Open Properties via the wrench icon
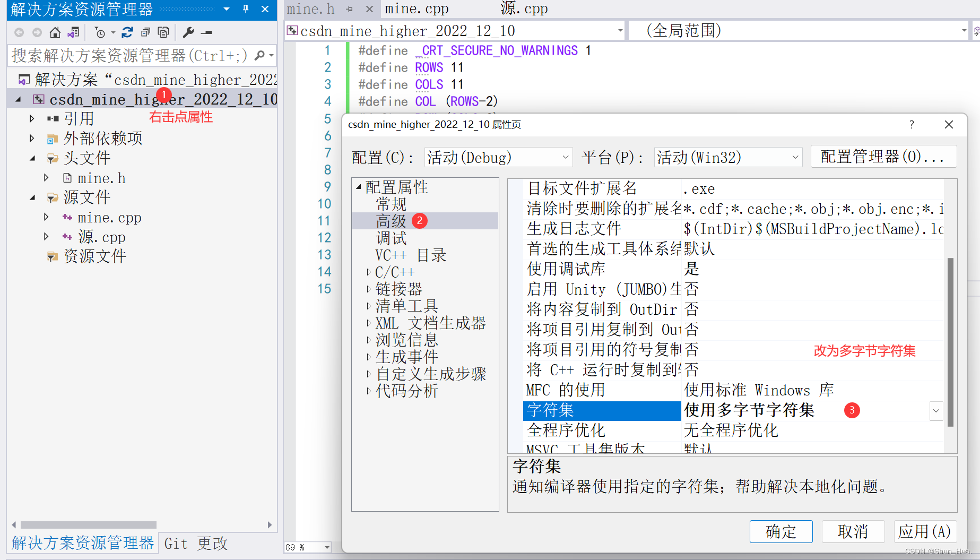Viewport: 980px width, 560px height. point(188,33)
